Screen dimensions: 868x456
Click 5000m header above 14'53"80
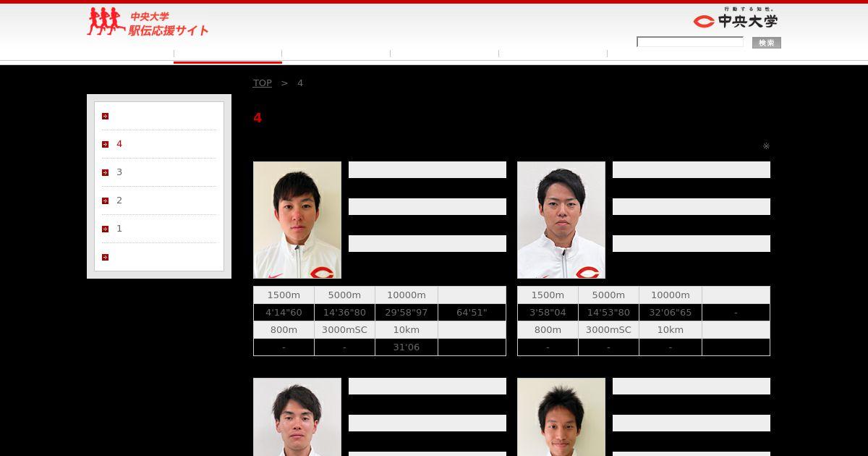tap(608, 295)
